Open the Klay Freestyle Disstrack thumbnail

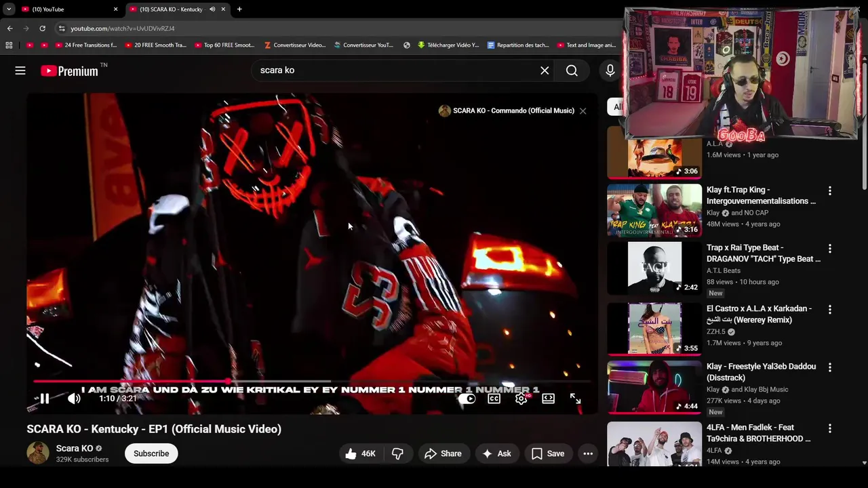coord(654,387)
